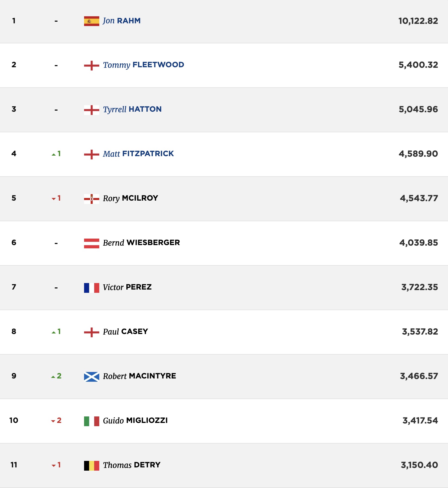This screenshot has width=448, height=488.
Task: Click the Scottish flag beside Robert MacIntyre
Action: pos(92,377)
